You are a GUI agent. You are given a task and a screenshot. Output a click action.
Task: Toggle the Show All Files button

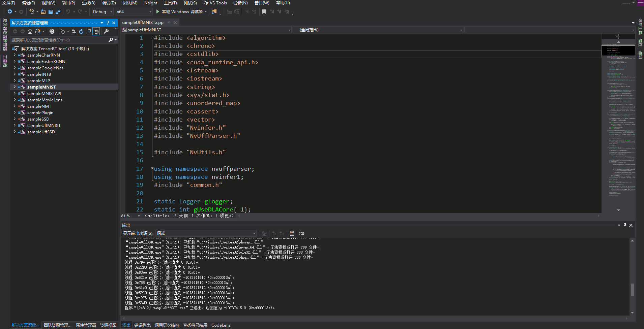pyautogui.click(x=96, y=31)
